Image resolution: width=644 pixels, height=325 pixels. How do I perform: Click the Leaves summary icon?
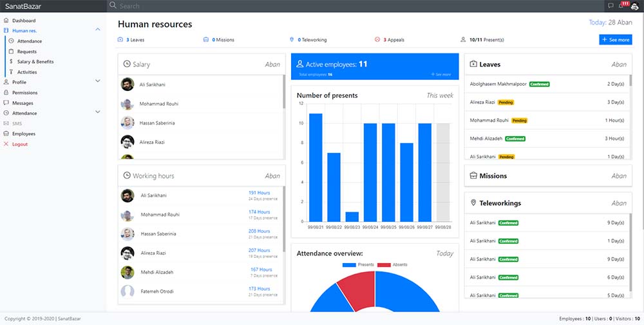(x=120, y=40)
